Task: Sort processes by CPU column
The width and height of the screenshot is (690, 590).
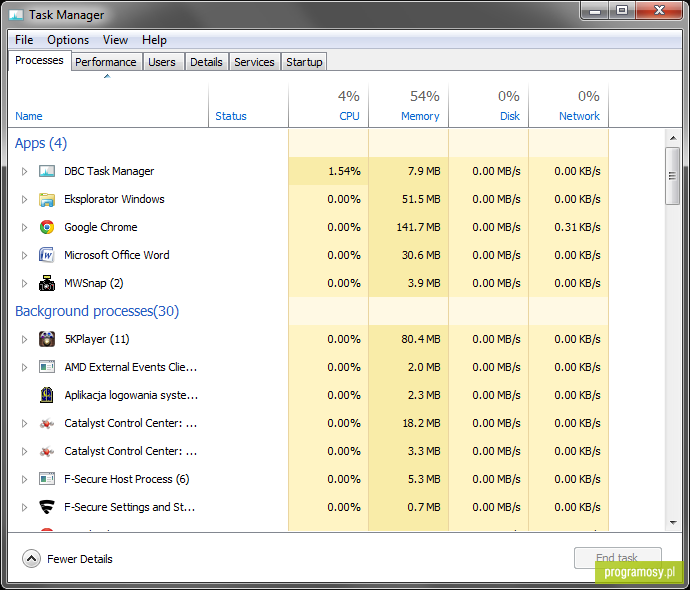Action: (349, 116)
